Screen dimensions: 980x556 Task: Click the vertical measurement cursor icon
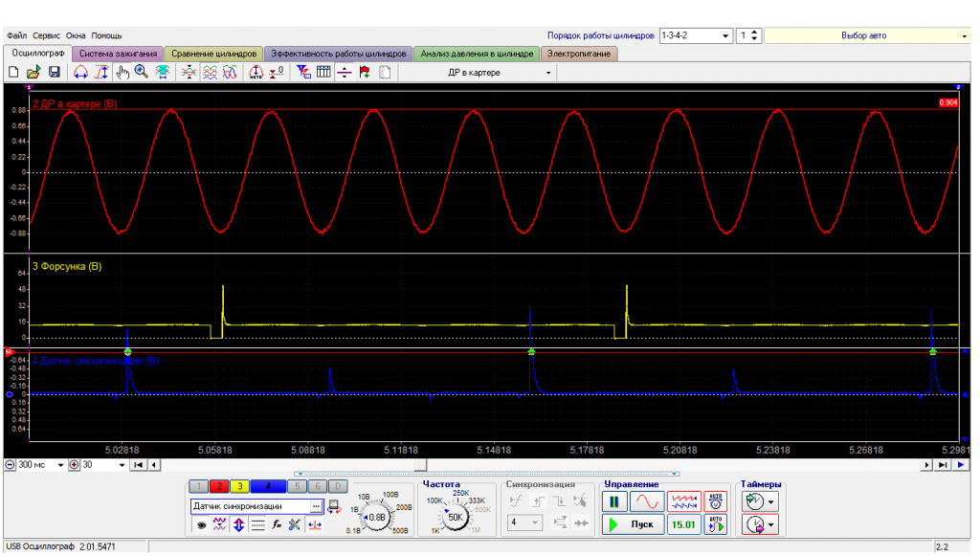point(101,73)
